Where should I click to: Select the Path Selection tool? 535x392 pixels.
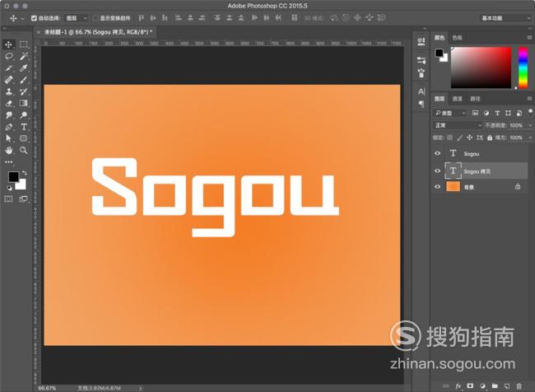[8, 138]
